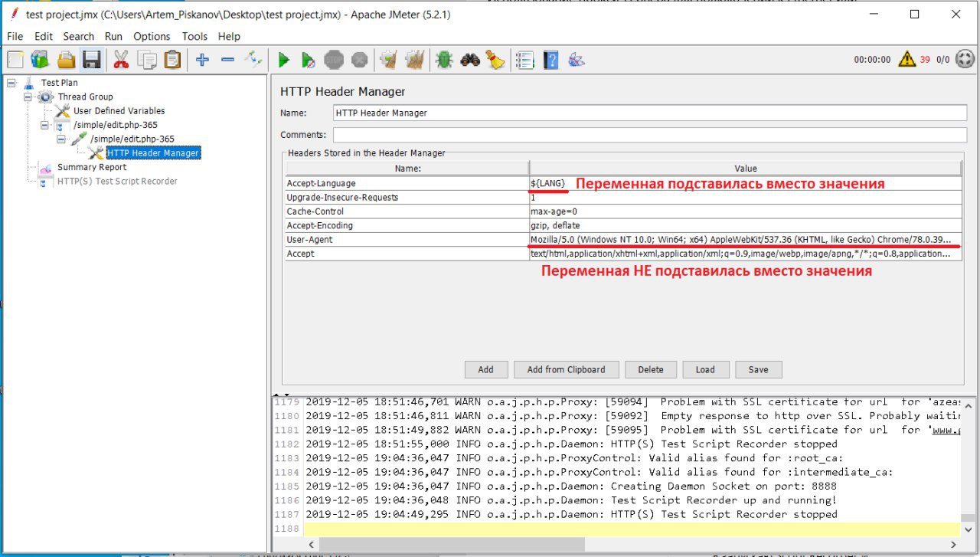
Task: Click the Save headers button
Action: tap(759, 369)
